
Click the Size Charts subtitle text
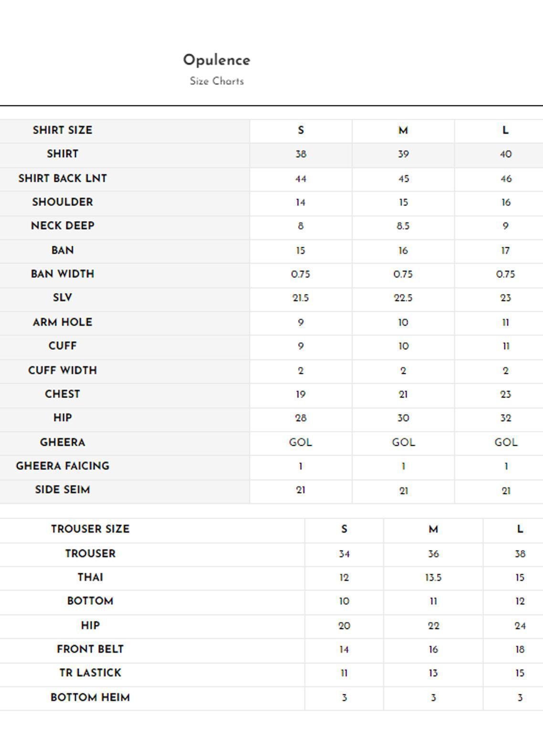217,81
